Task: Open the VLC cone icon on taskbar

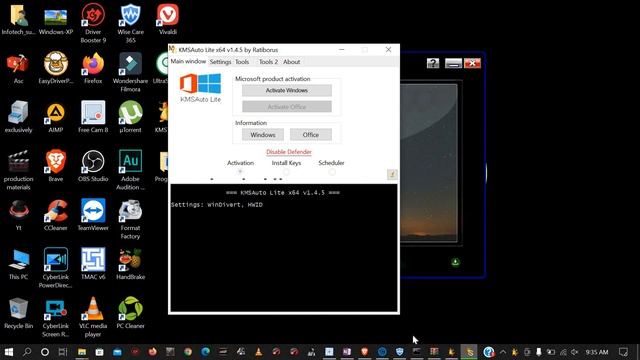Action: pos(258,352)
